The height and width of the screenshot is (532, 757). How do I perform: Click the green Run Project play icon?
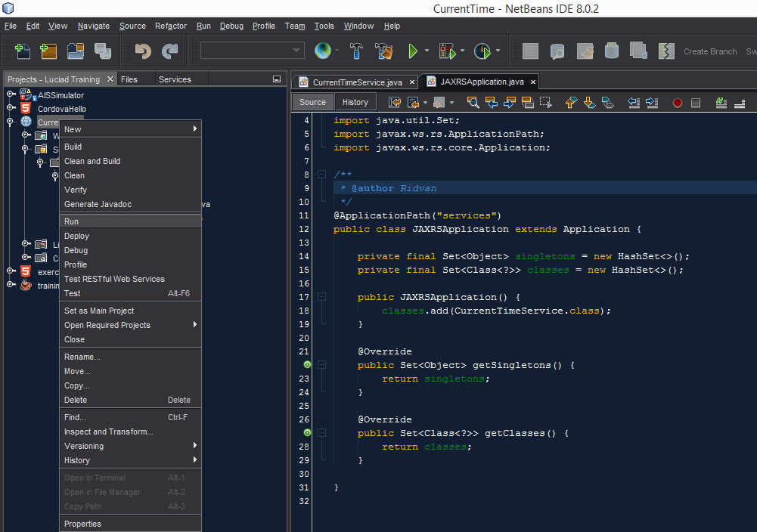(x=413, y=51)
